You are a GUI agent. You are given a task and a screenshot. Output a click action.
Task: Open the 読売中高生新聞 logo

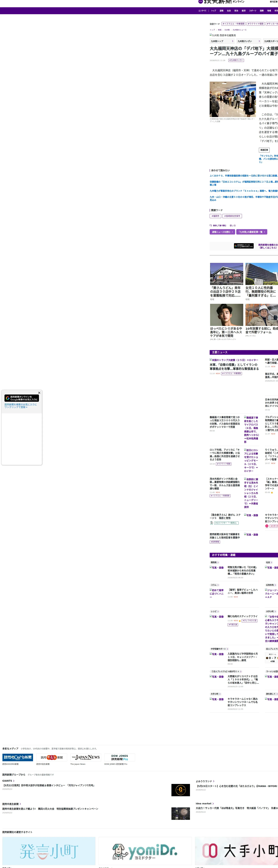(52, 757)
